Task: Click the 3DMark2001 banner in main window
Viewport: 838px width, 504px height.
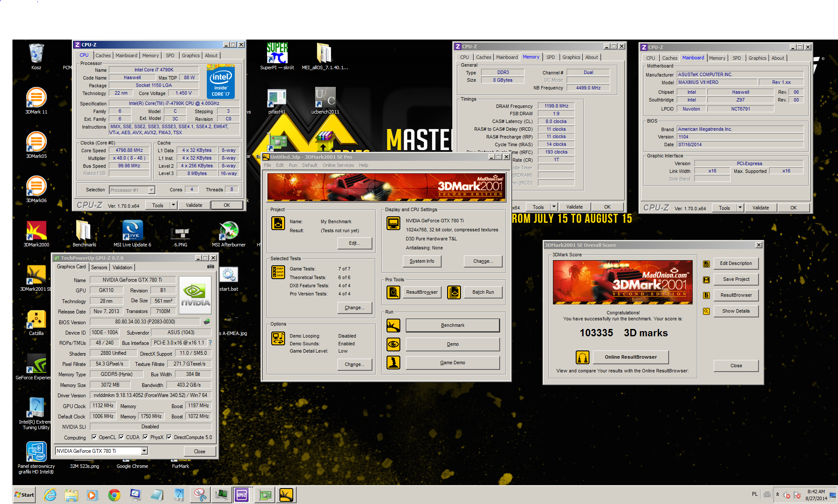Action: [386, 187]
